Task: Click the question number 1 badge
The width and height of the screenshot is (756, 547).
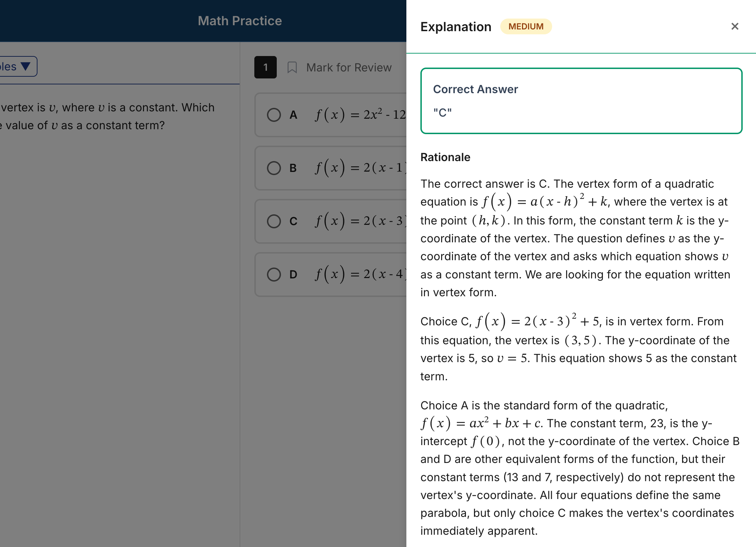Action: [265, 67]
